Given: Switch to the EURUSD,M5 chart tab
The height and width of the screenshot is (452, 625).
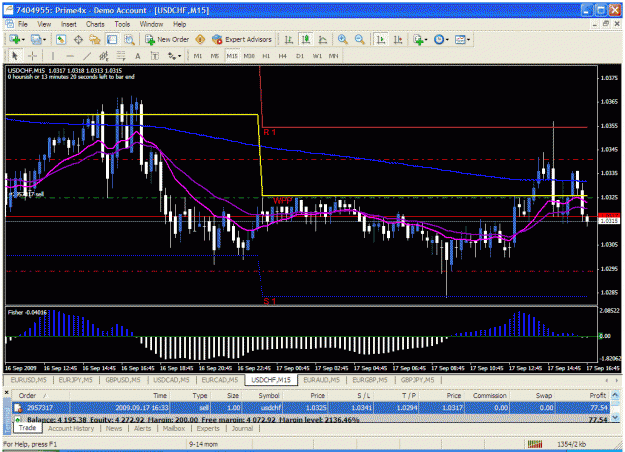Looking at the screenshot, I should [29, 380].
